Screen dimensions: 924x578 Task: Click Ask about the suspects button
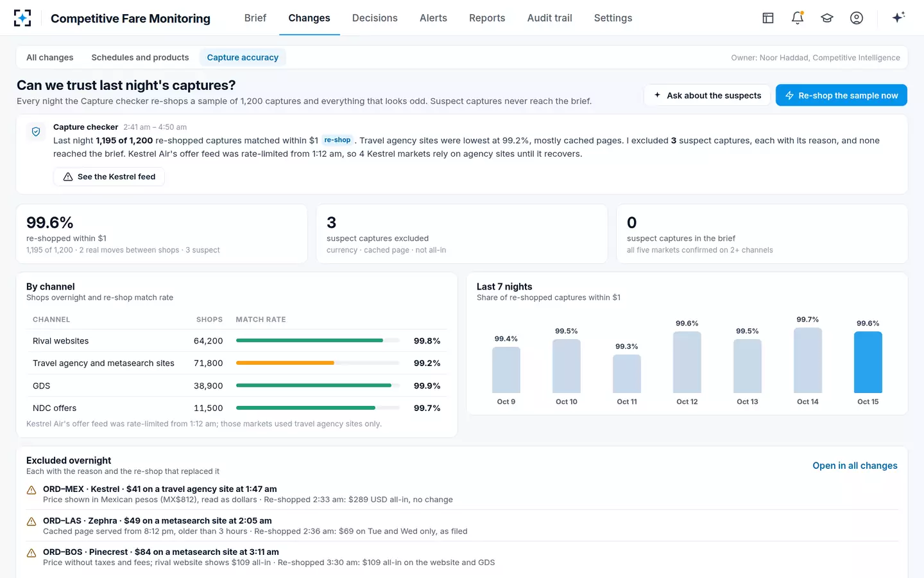pyautogui.click(x=707, y=96)
